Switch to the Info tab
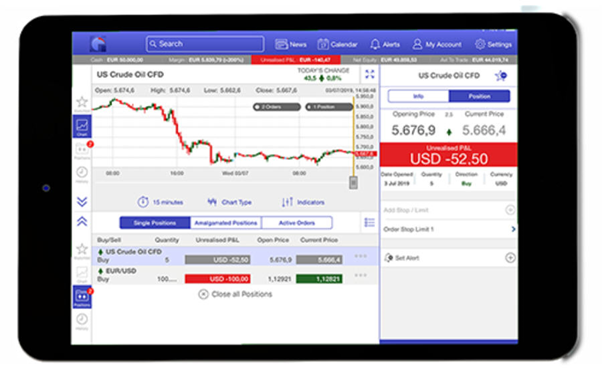The width and height of the screenshot is (602, 373). [x=418, y=96]
